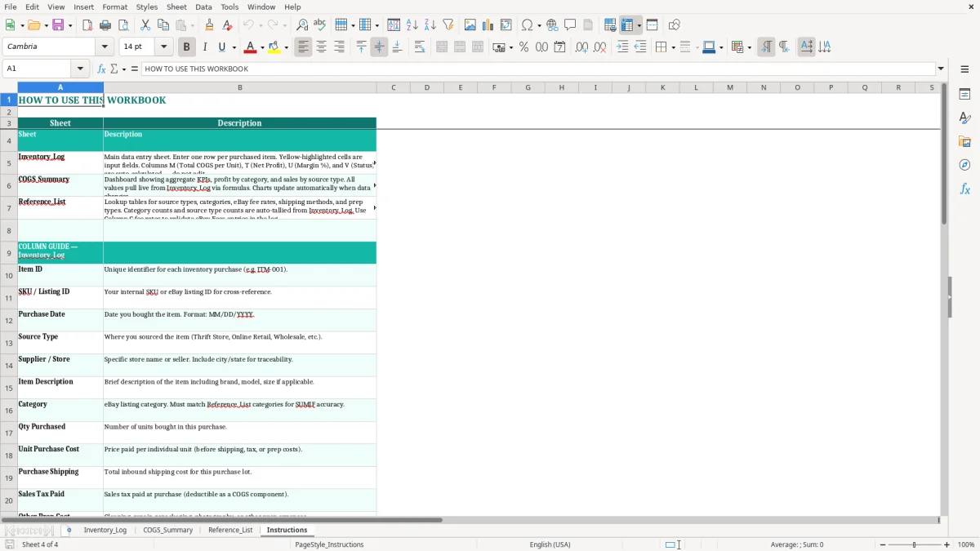The width and height of the screenshot is (980, 551).
Task: Click the sidebar settings hamburger button
Action: click(964, 69)
